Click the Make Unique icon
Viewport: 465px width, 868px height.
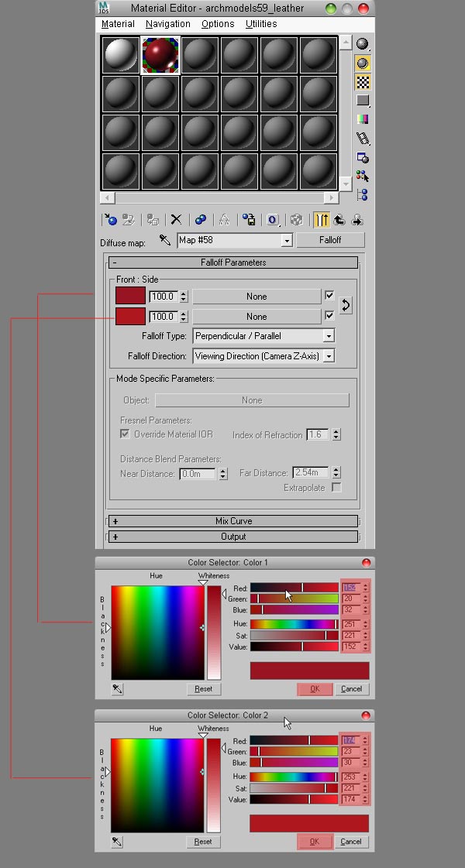225,220
